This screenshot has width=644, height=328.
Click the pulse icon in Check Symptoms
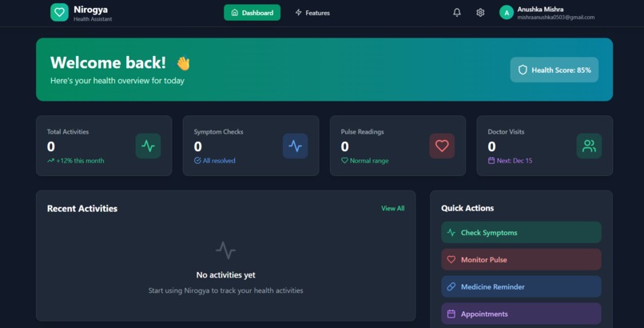coord(451,233)
